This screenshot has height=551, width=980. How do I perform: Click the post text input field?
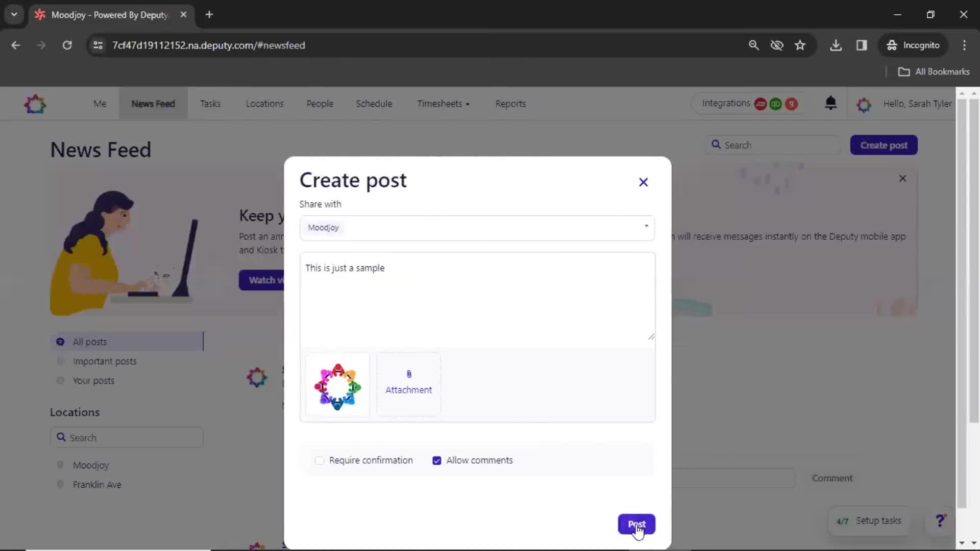pos(479,295)
